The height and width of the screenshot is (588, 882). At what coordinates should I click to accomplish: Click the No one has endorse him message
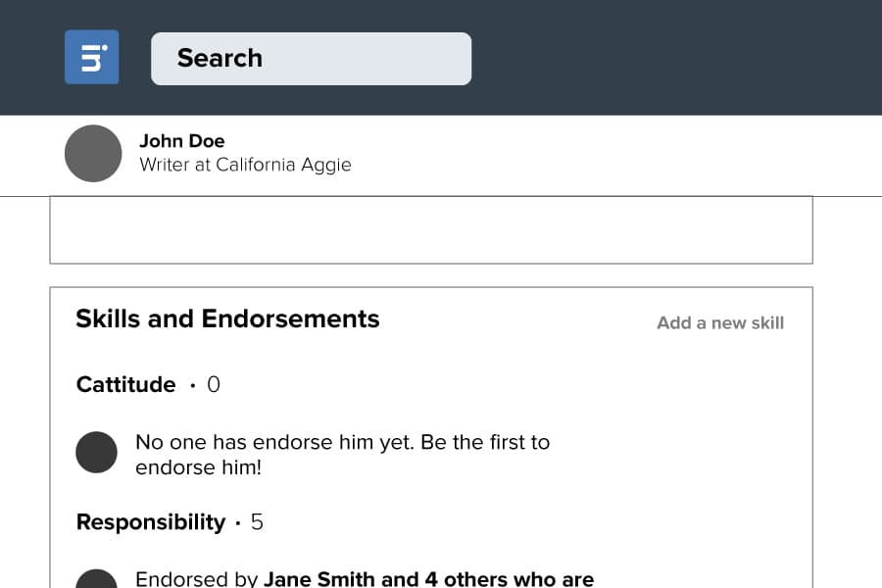click(x=342, y=455)
